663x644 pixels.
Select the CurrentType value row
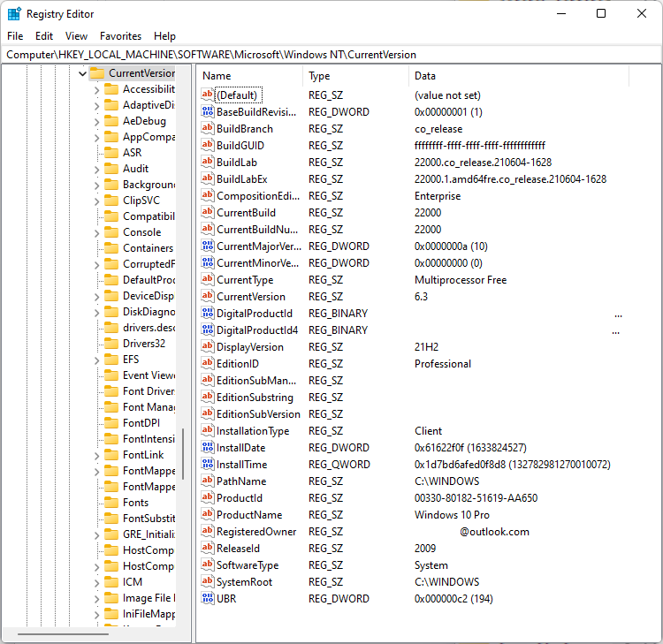(x=413, y=280)
